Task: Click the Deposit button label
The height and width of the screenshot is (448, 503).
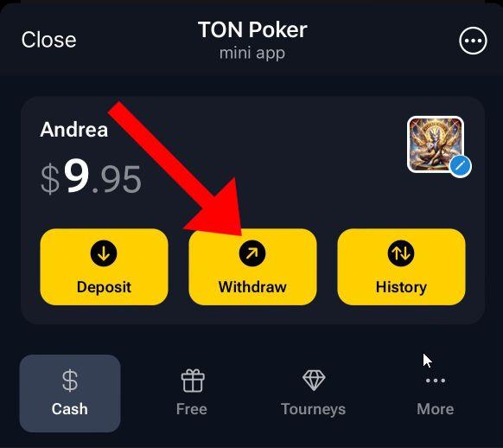Action: pos(104,287)
